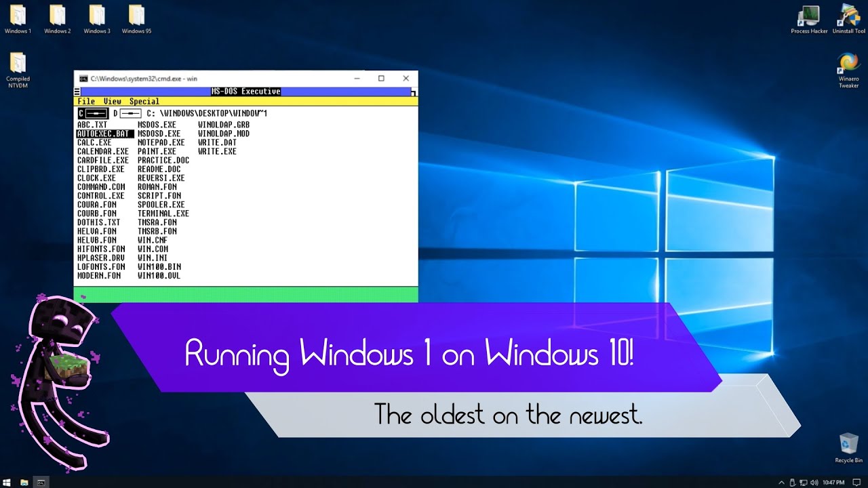Open the Special menu
Viewport: 868px width, 488px height.
coord(144,102)
